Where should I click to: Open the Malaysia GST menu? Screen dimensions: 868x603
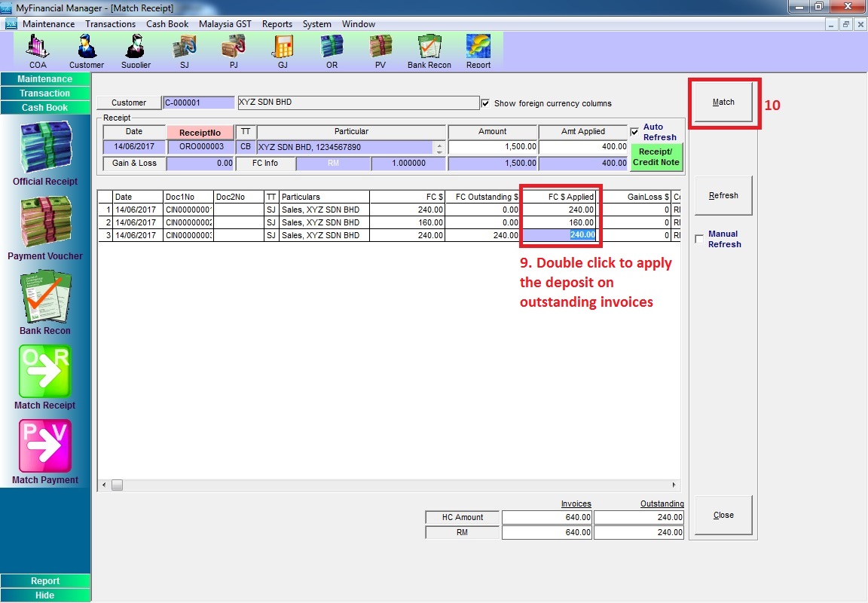225,24
